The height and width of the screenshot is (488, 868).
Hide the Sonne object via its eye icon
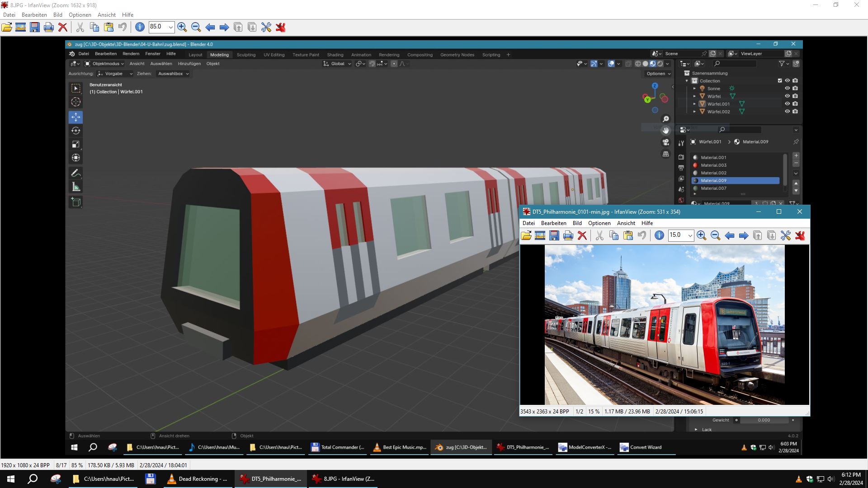pos(787,89)
